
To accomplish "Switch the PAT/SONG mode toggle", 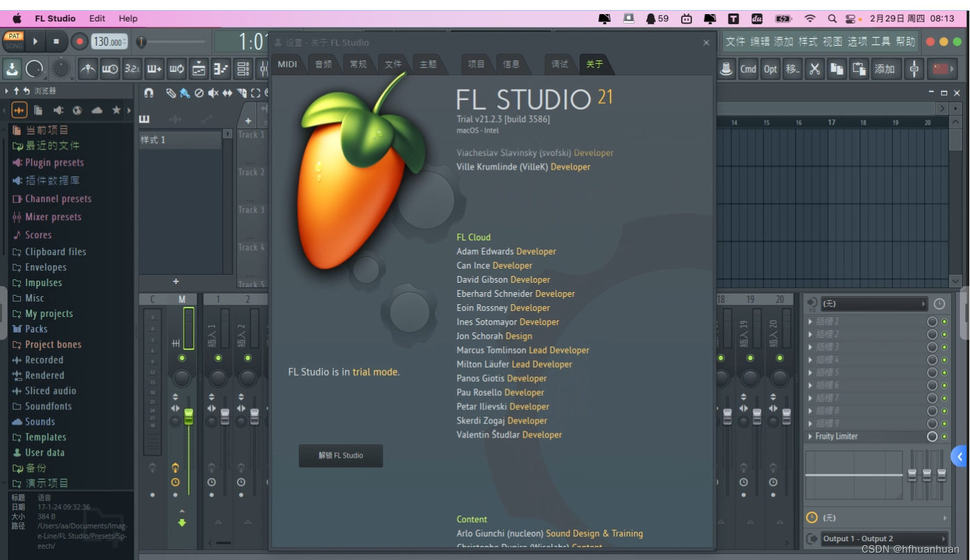I will [x=13, y=41].
